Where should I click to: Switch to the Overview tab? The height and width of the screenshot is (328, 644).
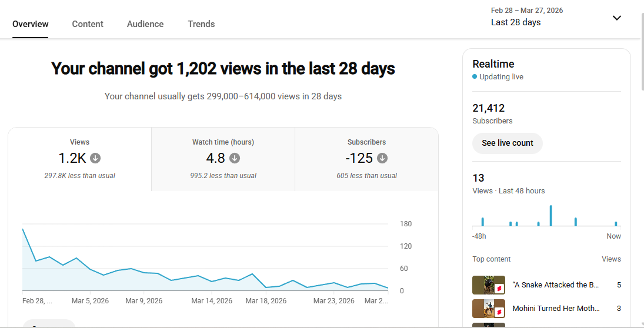31,24
